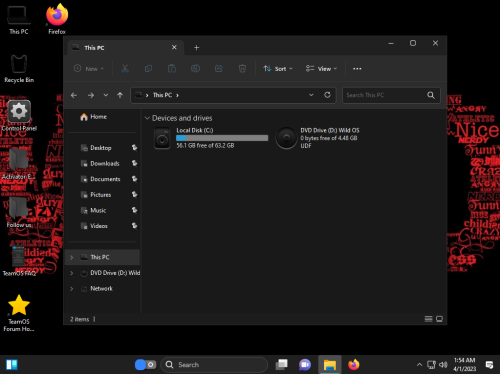
Task: Open the Chat app on taskbar
Action: click(305, 365)
